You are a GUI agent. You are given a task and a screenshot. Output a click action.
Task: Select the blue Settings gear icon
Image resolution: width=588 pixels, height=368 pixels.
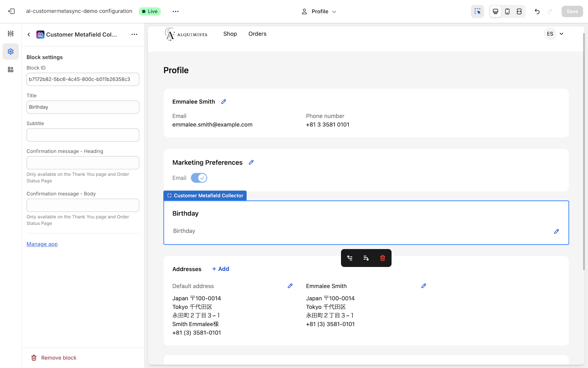pos(11,52)
